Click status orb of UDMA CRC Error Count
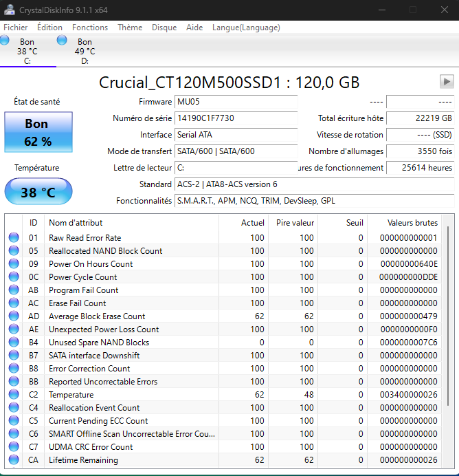Screen dimensions: 459x476 (x=14, y=446)
